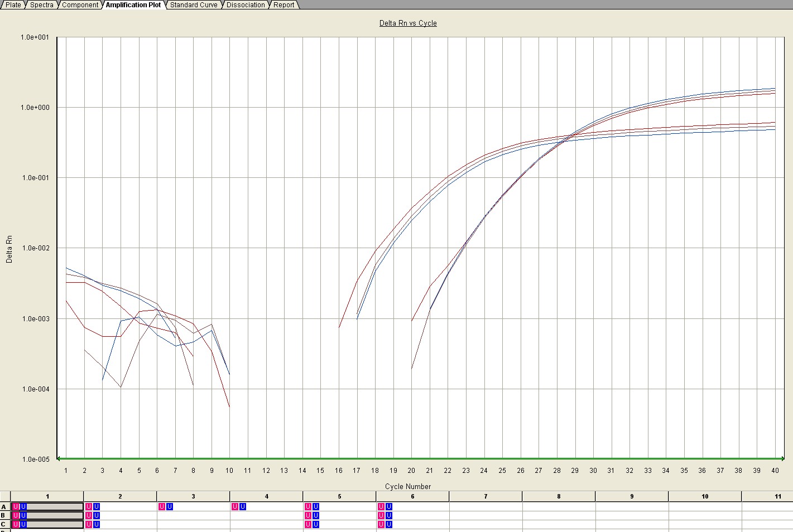Click pink U icon in well A3

pyautogui.click(x=162, y=507)
